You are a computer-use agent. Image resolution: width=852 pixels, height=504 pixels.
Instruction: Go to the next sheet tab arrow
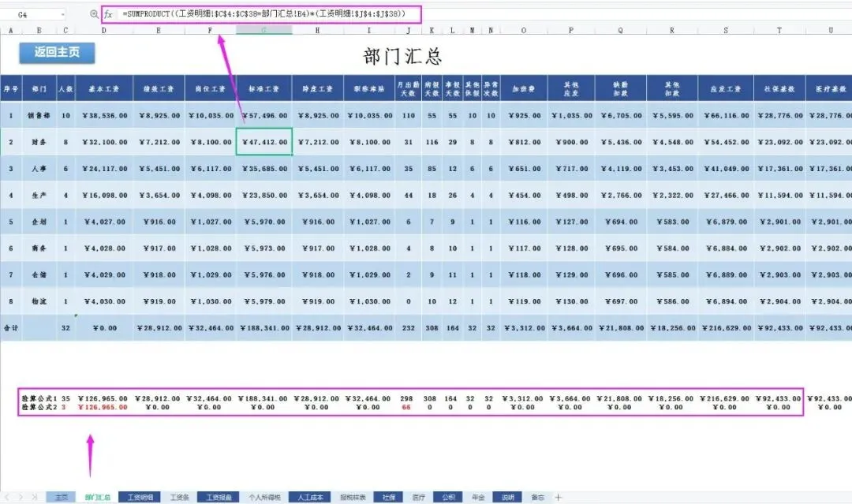click(21, 497)
